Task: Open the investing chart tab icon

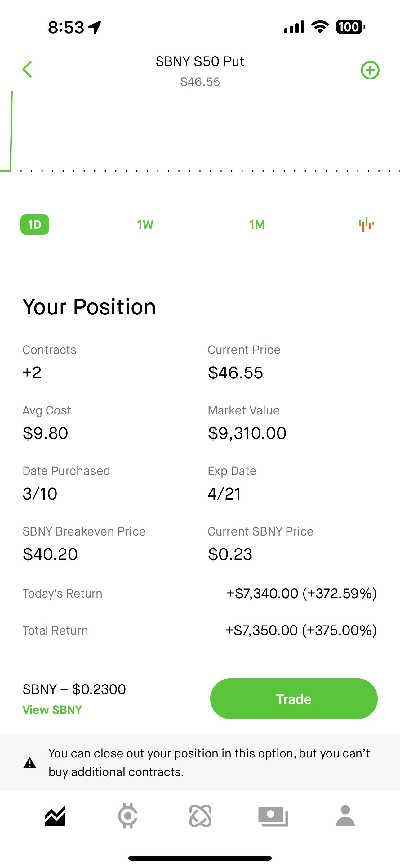Action: click(55, 816)
